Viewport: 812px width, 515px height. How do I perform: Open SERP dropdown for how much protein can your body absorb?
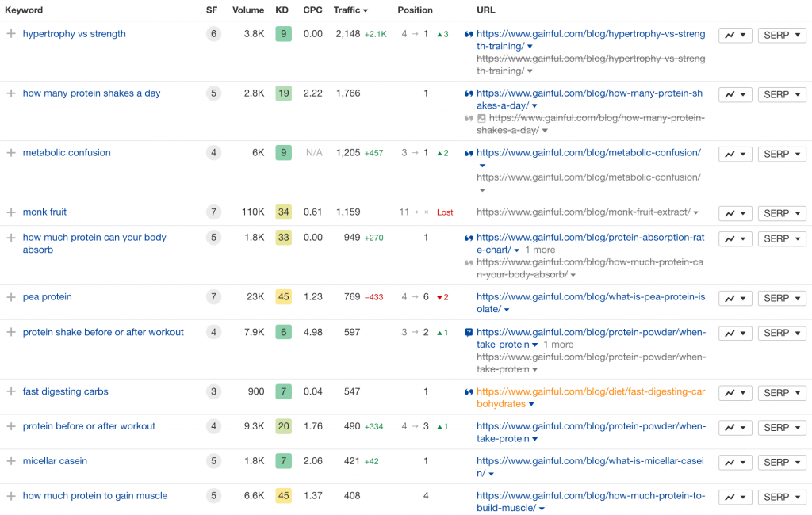click(782, 238)
